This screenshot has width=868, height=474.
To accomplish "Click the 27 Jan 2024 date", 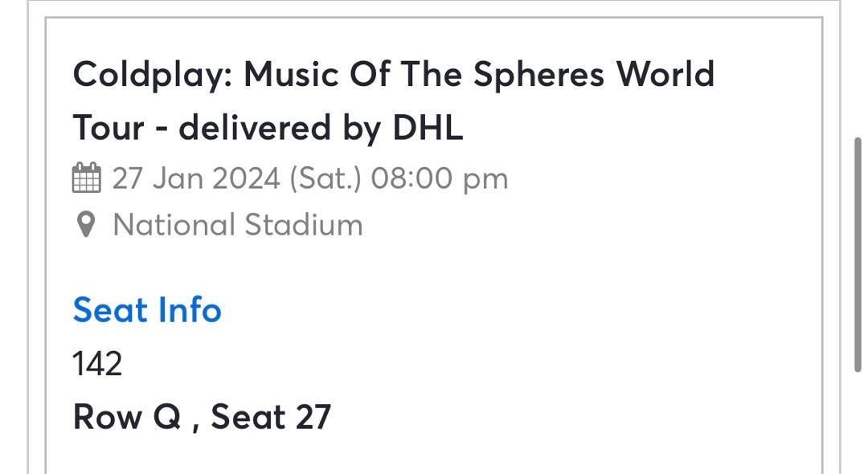I will tap(197, 178).
